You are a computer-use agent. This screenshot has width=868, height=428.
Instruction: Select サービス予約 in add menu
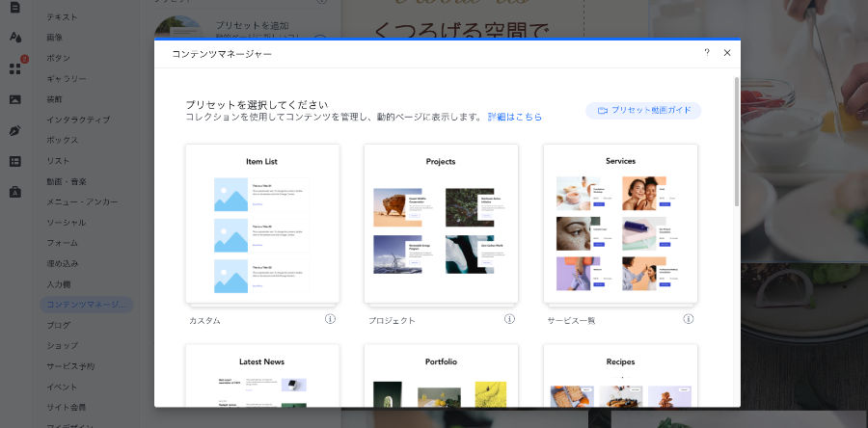point(70,366)
